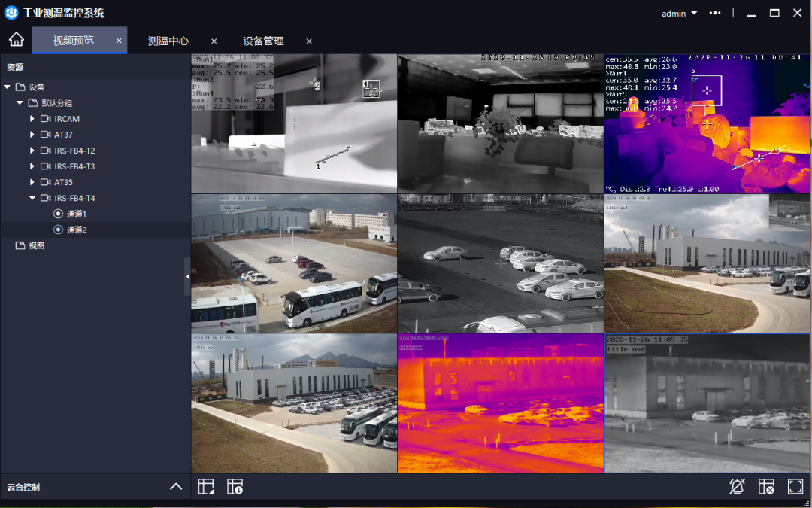Open the three-dot more options menu

click(714, 13)
